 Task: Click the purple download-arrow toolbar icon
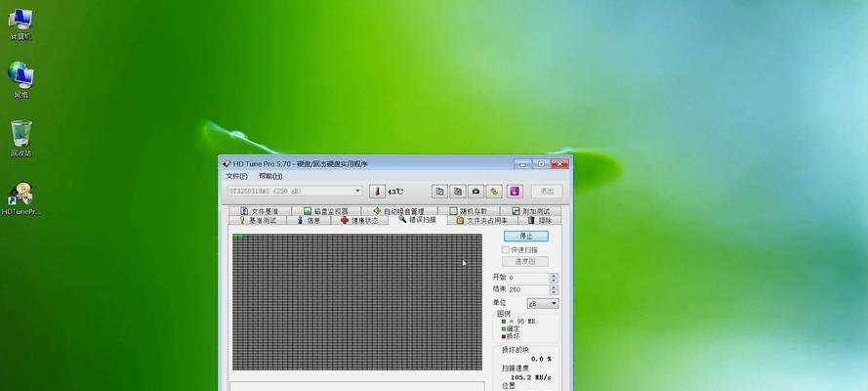pyautogui.click(x=515, y=191)
